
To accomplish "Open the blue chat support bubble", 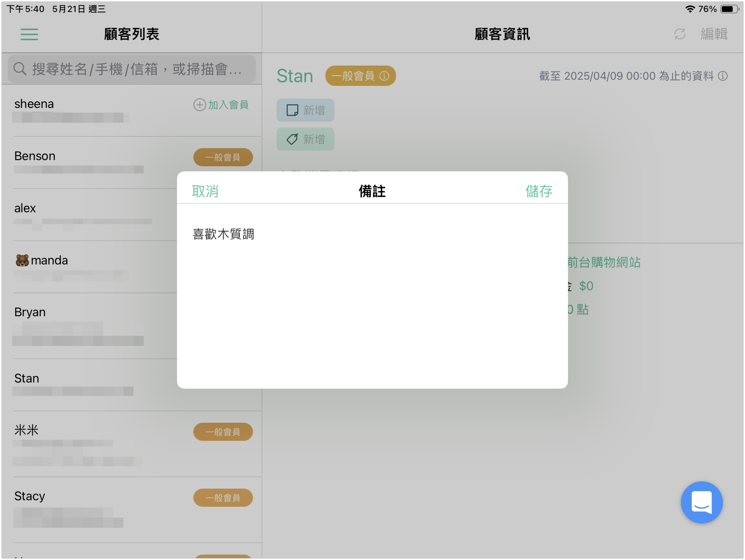I will pos(702,502).
